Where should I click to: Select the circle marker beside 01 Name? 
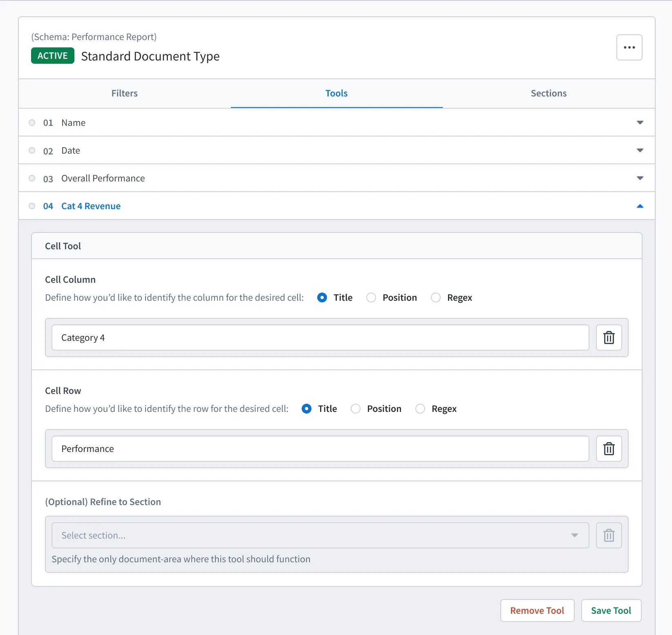32,123
